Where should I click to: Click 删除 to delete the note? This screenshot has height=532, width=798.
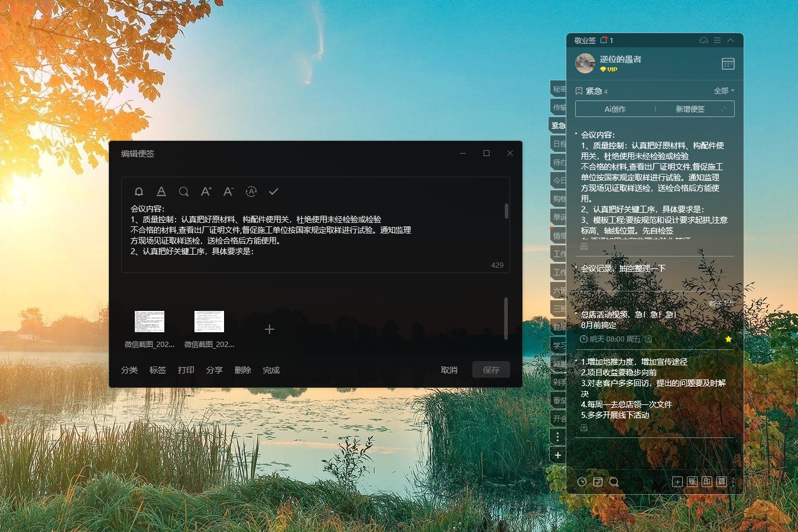click(x=243, y=370)
